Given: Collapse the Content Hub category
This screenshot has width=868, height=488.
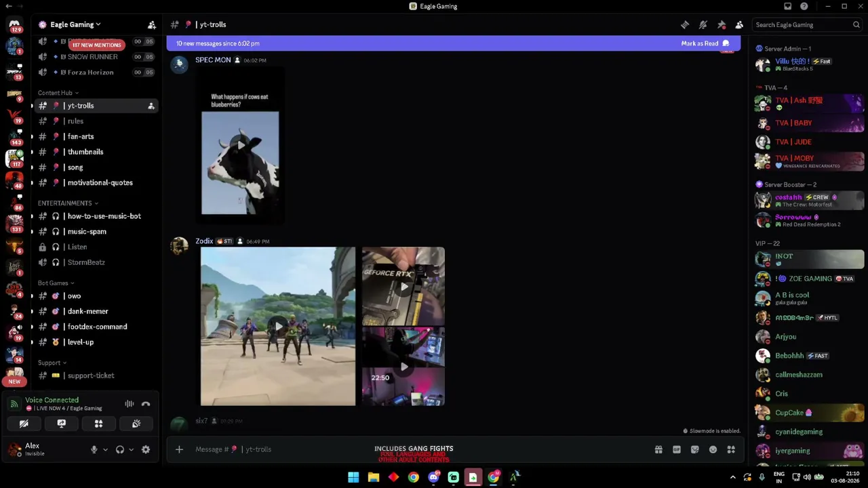Looking at the screenshot, I should pyautogui.click(x=58, y=93).
